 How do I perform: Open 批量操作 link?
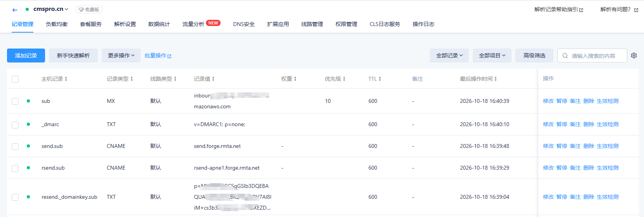click(x=158, y=56)
